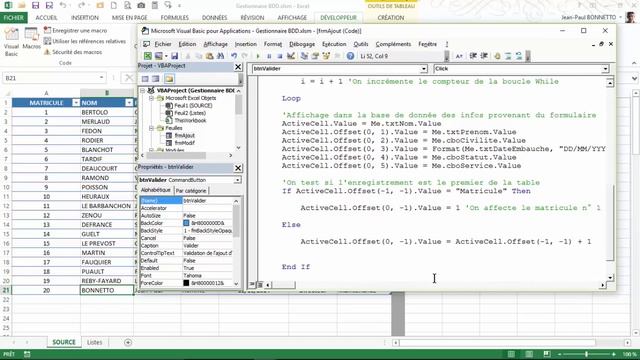Switch to the Listes sheet tab
640x360 pixels.
[94, 342]
